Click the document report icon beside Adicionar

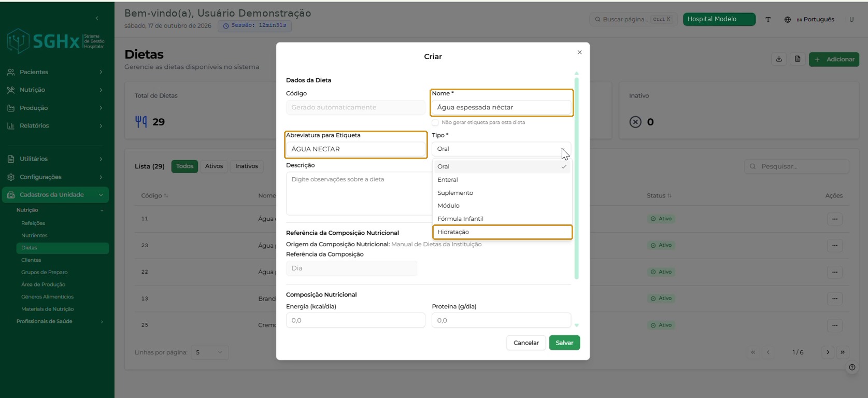(x=798, y=59)
